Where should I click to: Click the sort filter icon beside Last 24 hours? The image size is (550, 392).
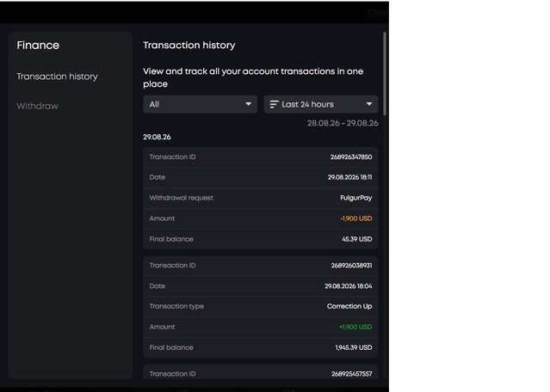(274, 104)
